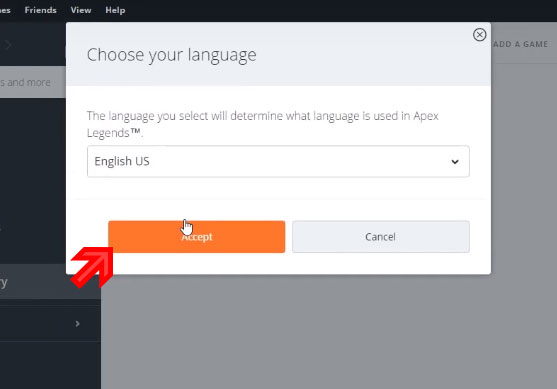Viewport: 557px width, 389px height.
Task: Expand the sidebar chevron arrow item
Action: pos(77,324)
